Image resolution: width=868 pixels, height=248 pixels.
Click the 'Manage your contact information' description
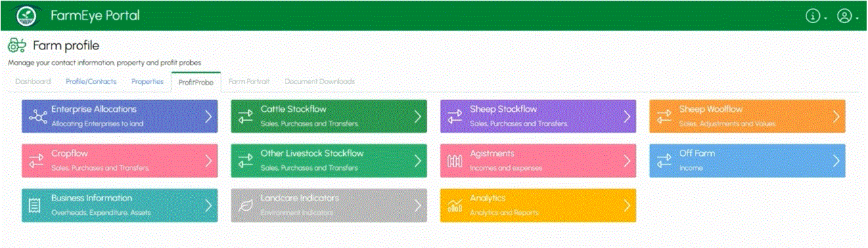click(104, 63)
